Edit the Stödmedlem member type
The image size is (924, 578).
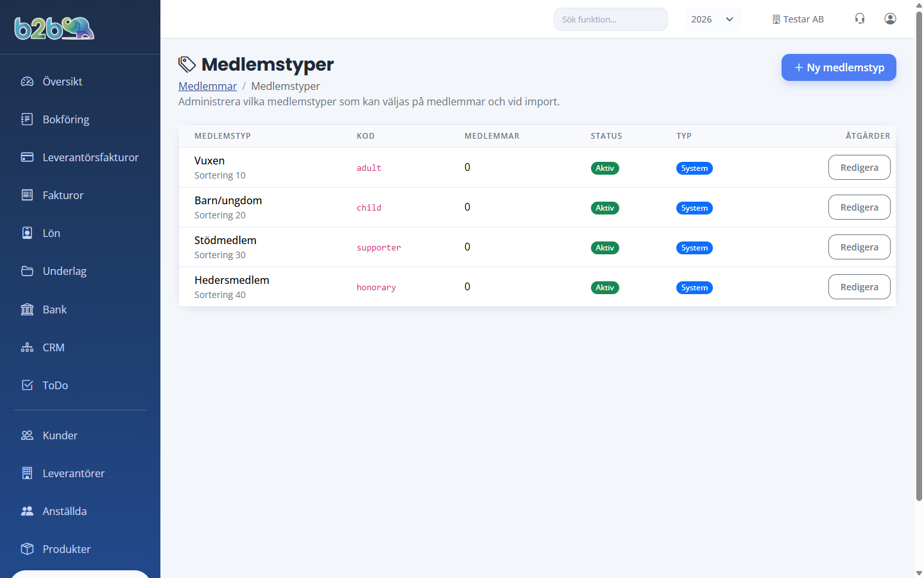point(859,247)
